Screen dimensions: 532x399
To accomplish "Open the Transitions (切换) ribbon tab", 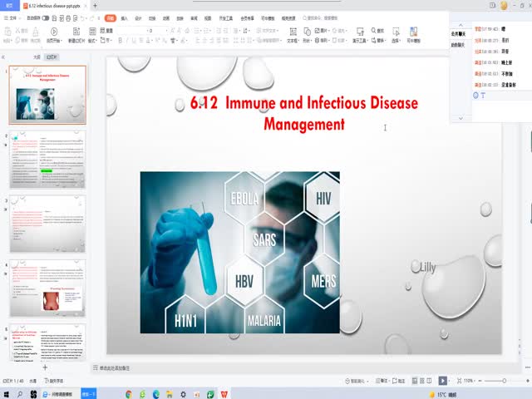I will pos(152,18).
